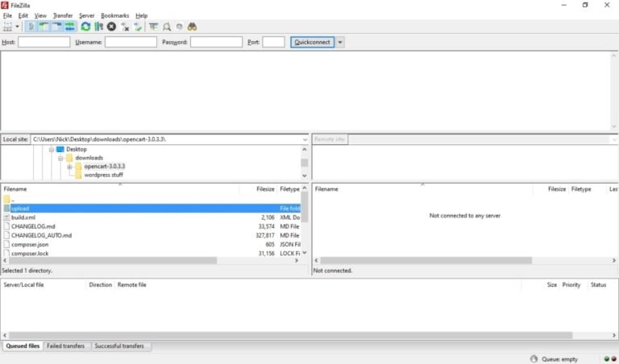Click the Queue: empty status indicator
The height and width of the screenshot is (364, 619).
(x=559, y=359)
